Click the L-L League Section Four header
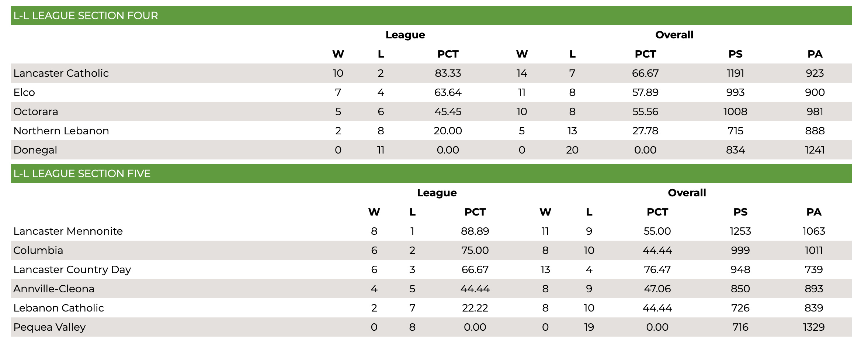 pos(431,16)
